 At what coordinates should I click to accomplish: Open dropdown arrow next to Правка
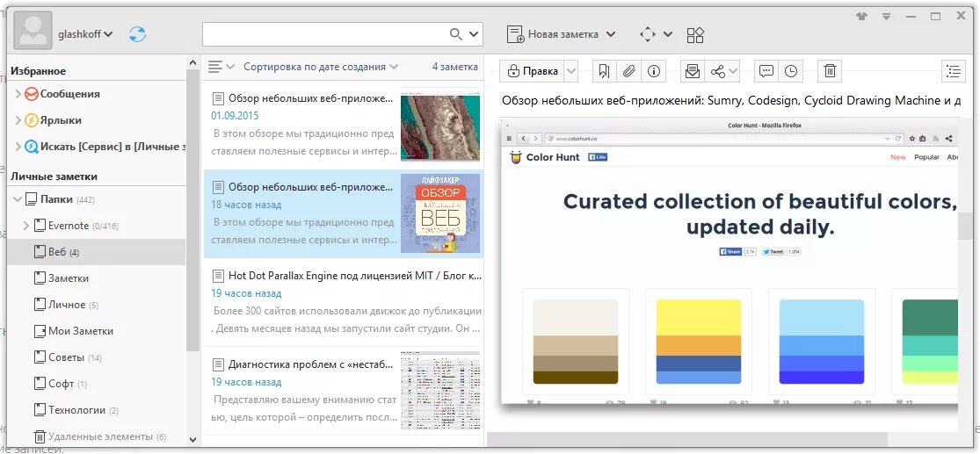[x=570, y=71]
